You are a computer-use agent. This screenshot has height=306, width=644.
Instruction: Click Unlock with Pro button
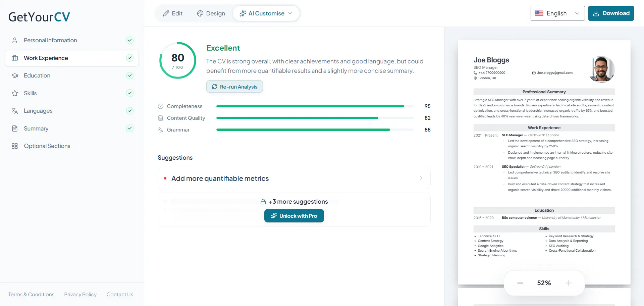(294, 216)
